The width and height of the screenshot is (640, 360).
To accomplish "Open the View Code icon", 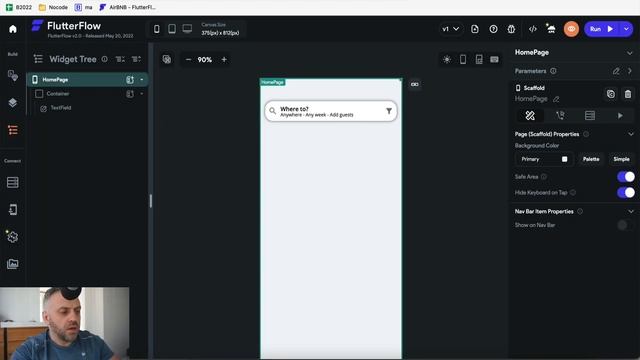I will point(533,29).
